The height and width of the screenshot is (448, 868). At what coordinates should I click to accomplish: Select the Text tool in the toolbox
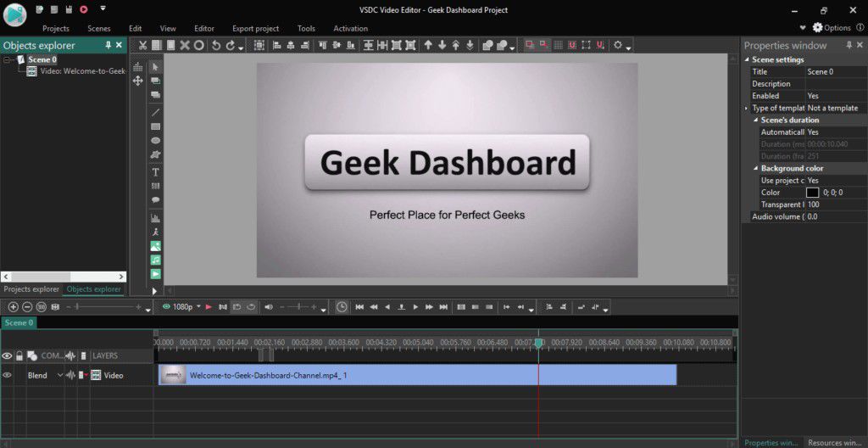(x=156, y=172)
